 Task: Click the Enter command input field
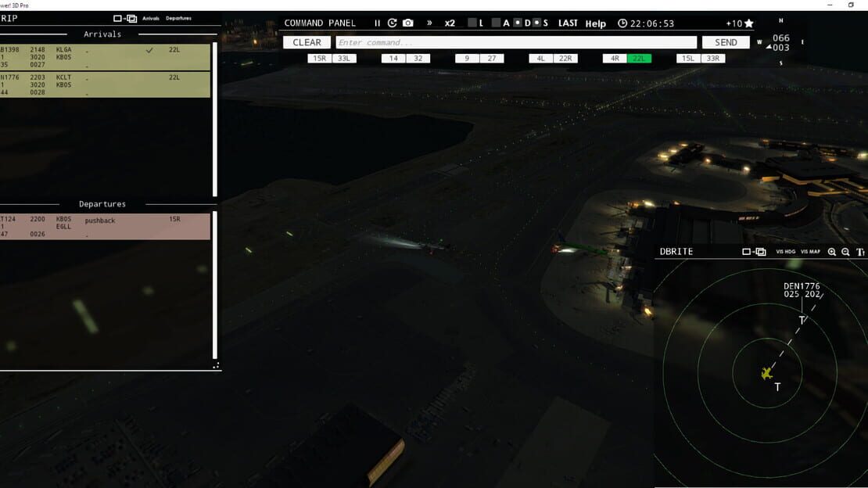click(516, 42)
